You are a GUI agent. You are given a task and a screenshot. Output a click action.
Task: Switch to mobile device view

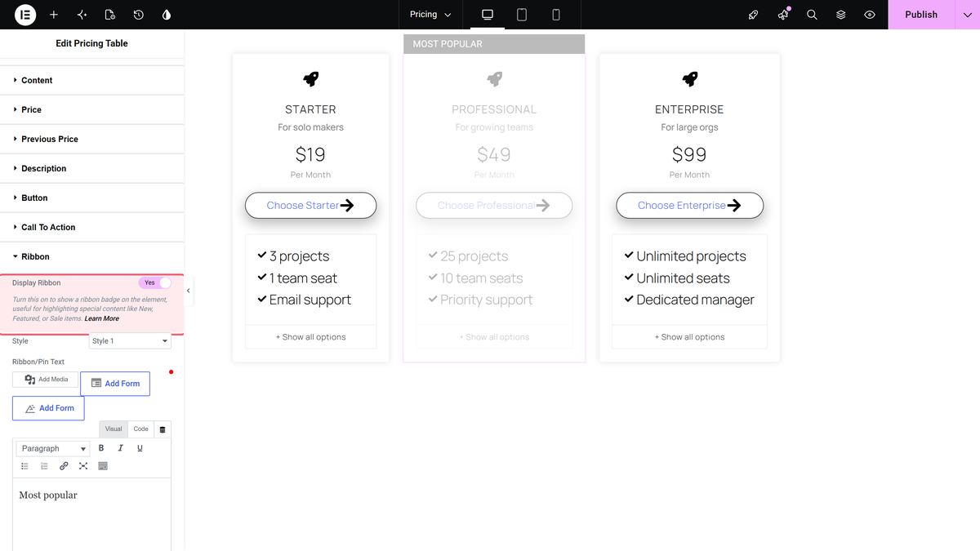[x=556, y=15]
